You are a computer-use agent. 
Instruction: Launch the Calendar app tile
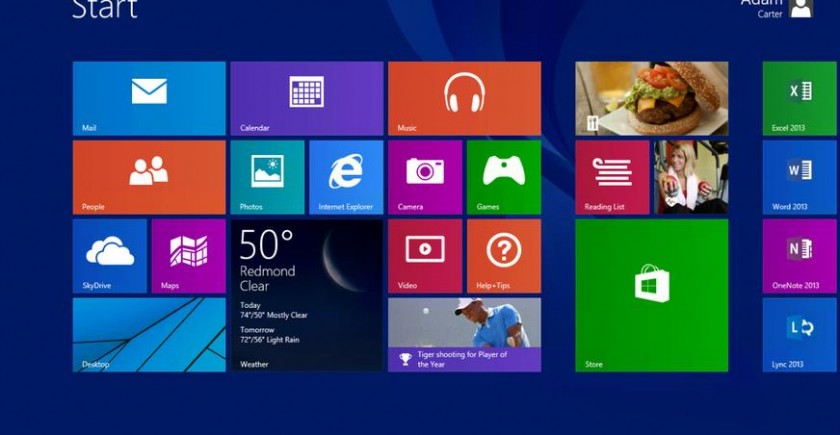[x=306, y=98]
